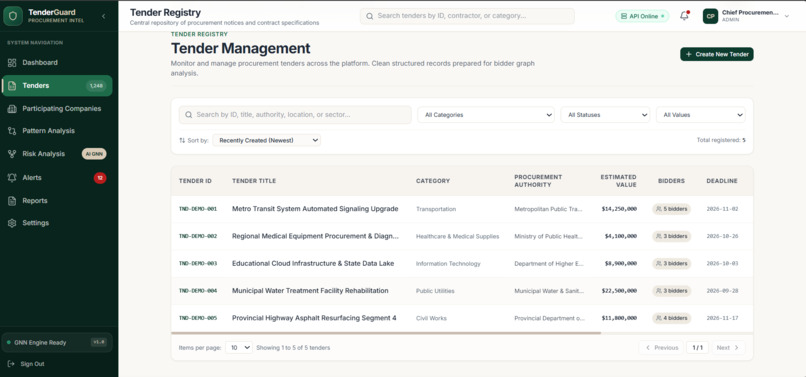Open Metro Transit System Automated Signaling Upgrade
The height and width of the screenshot is (377, 806).
coord(315,209)
